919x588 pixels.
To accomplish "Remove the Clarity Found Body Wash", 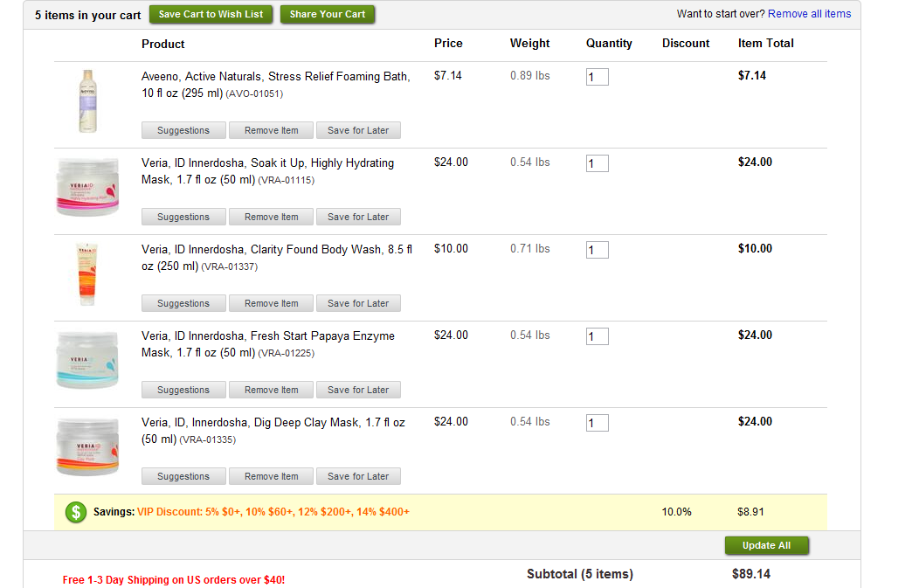I will (x=272, y=303).
